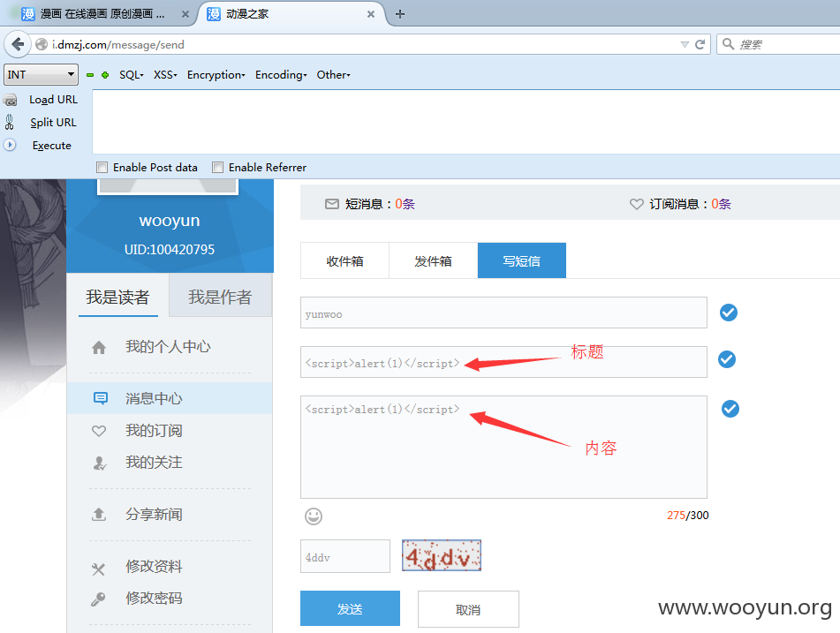Image resolution: width=840 pixels, height=633 pixels.
Task: Click the envelope icon beside 短消息
Action: click(x=331, y=204)
